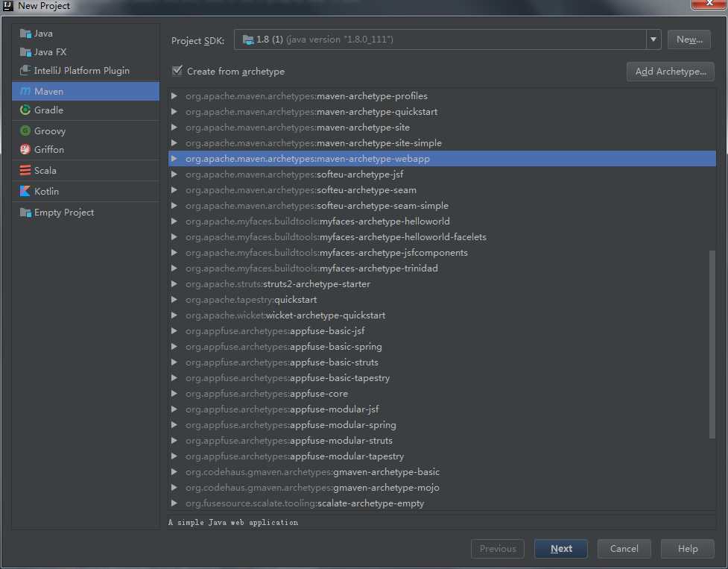Screen dimensions: 728x569
Task: Select the Java folder icon in sidebar
Action: [25, 34]
